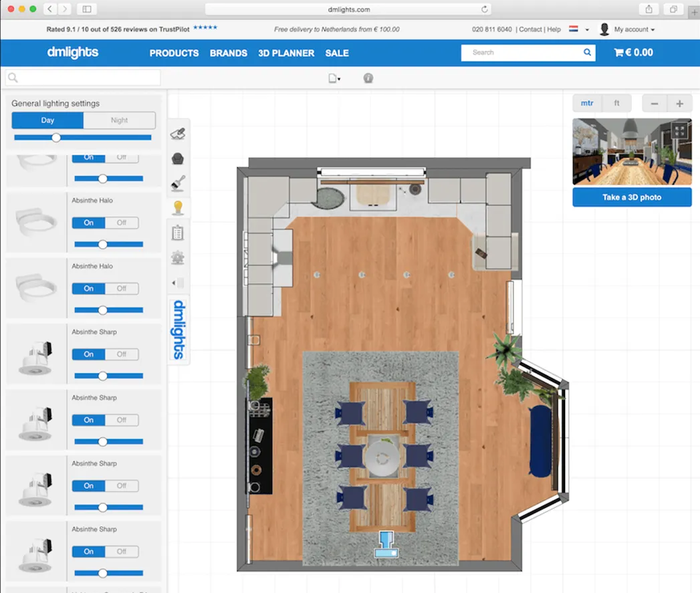
Task: Adjust the General lighting settings slider
Action: pos(83,138)
